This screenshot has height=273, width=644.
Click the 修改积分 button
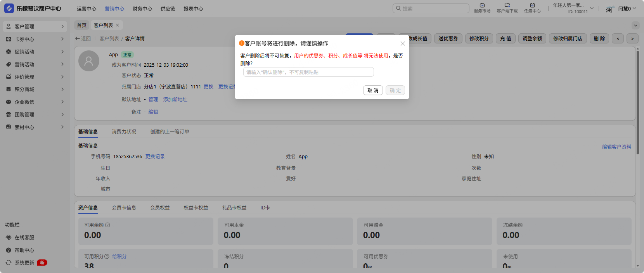click(x=479, y=38)
